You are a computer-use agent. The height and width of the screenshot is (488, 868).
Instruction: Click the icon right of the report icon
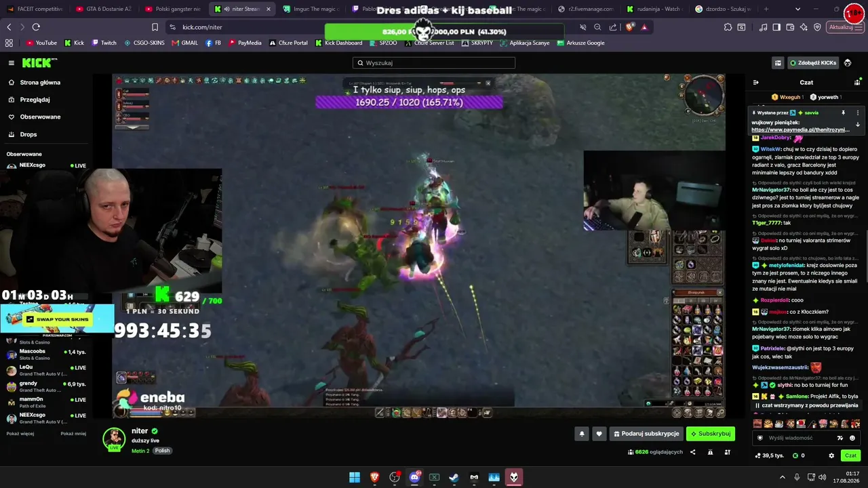(728, 452)
